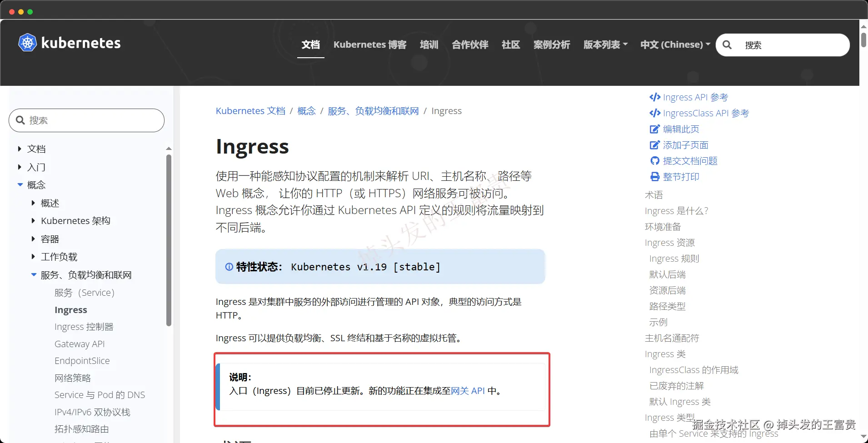Jump to 已废弃的注解 section
The height and width of the screenshot is (443, 868).
tap(677, 386)
